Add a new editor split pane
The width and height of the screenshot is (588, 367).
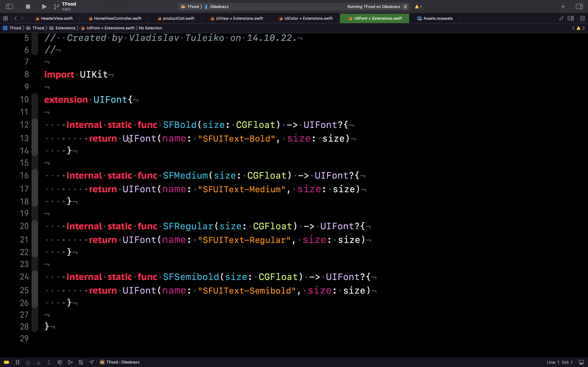pos(583,18)
